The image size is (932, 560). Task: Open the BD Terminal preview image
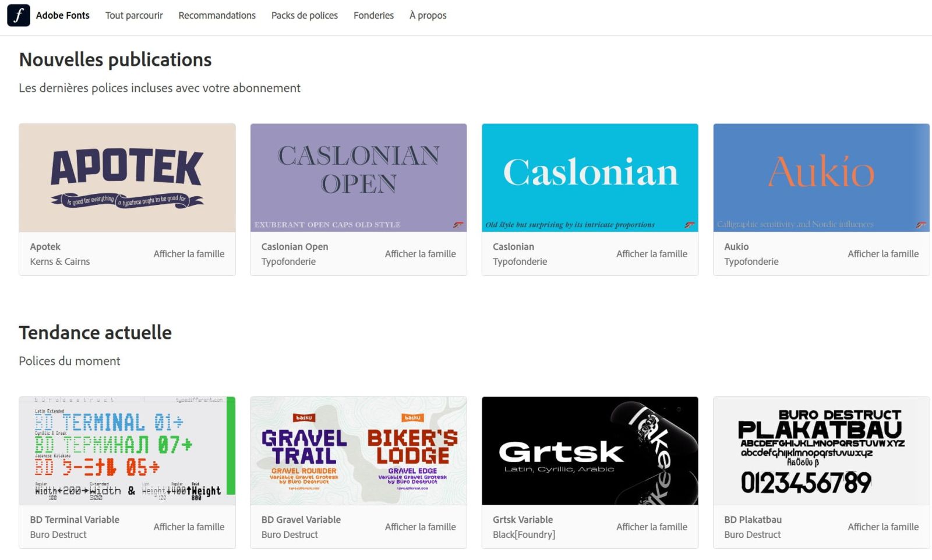tap(127, 451)
